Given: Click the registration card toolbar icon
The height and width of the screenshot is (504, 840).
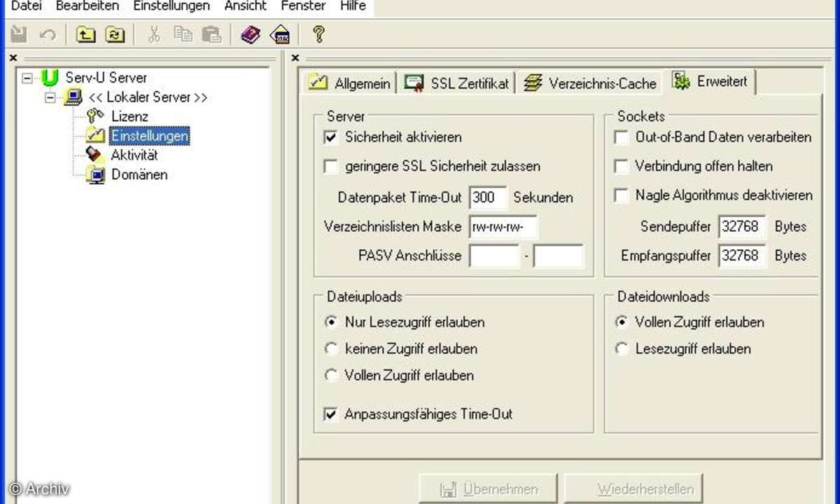Looking at the screenshot, I should pos(281,34).
